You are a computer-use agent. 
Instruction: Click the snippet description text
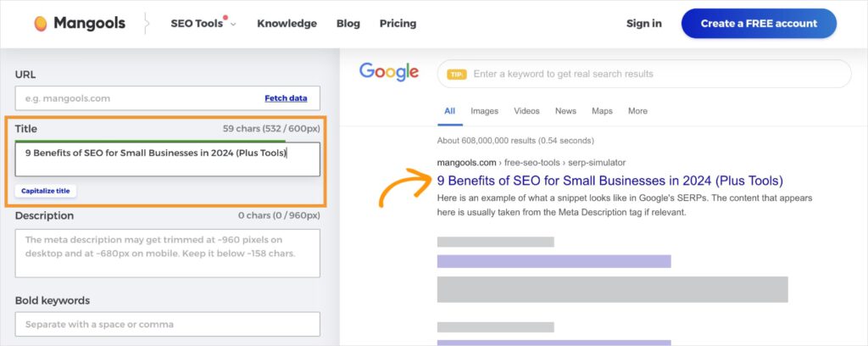625,205
